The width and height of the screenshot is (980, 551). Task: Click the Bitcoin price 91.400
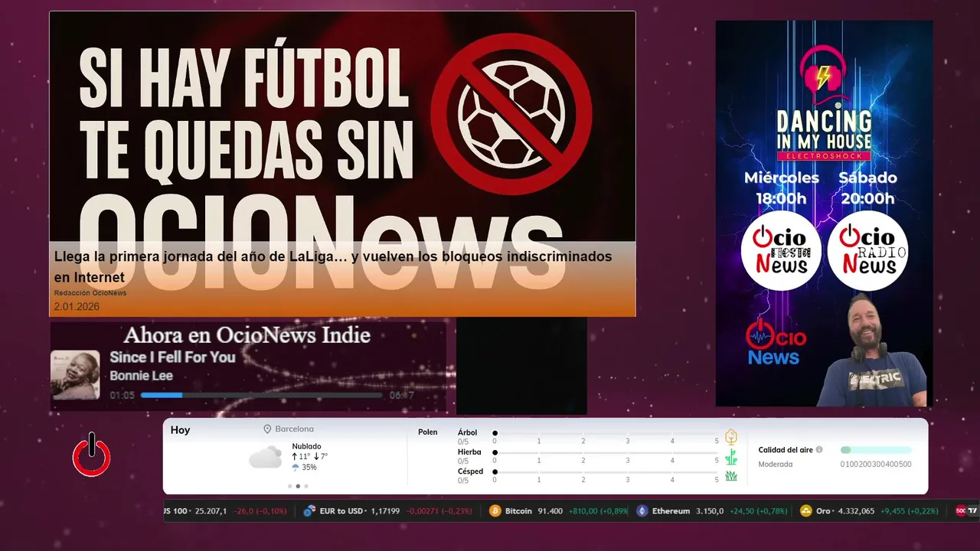549,510
